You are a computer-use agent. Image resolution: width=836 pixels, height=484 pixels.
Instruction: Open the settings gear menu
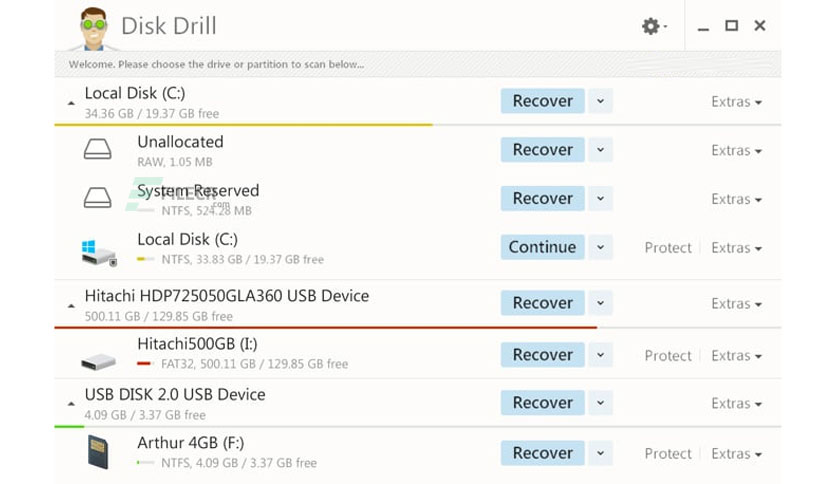pyautogui.click(x=654, y=26)
